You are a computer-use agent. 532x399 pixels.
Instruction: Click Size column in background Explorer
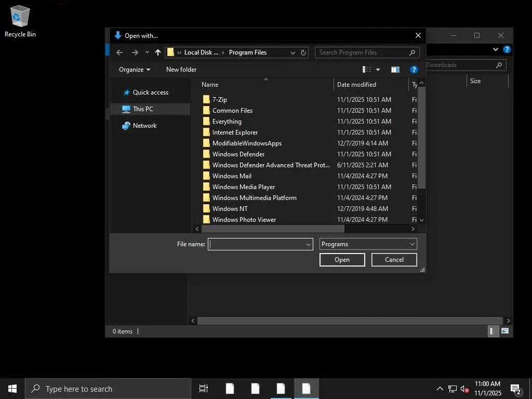click(x=475, y=81)
